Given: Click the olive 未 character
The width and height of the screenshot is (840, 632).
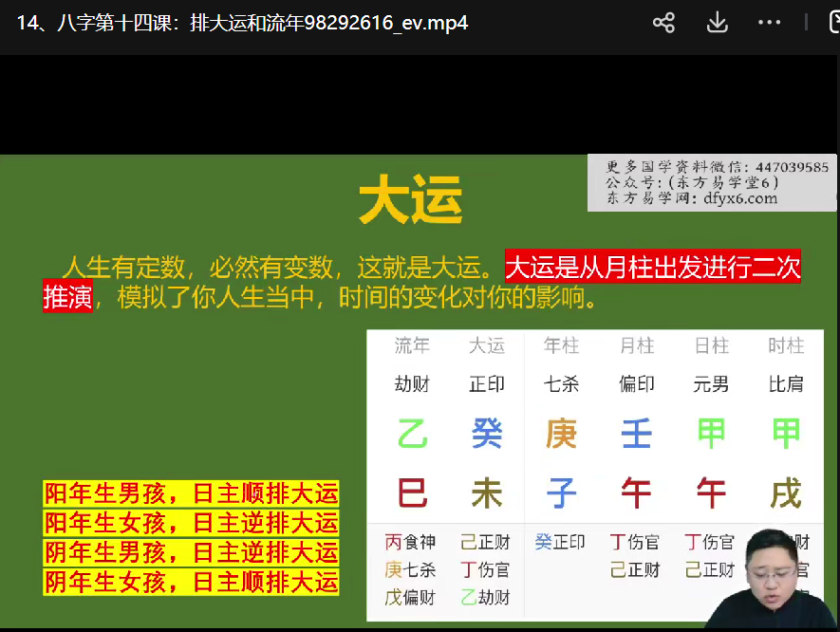Looking at the screenshot, I should tap(487, 493).
